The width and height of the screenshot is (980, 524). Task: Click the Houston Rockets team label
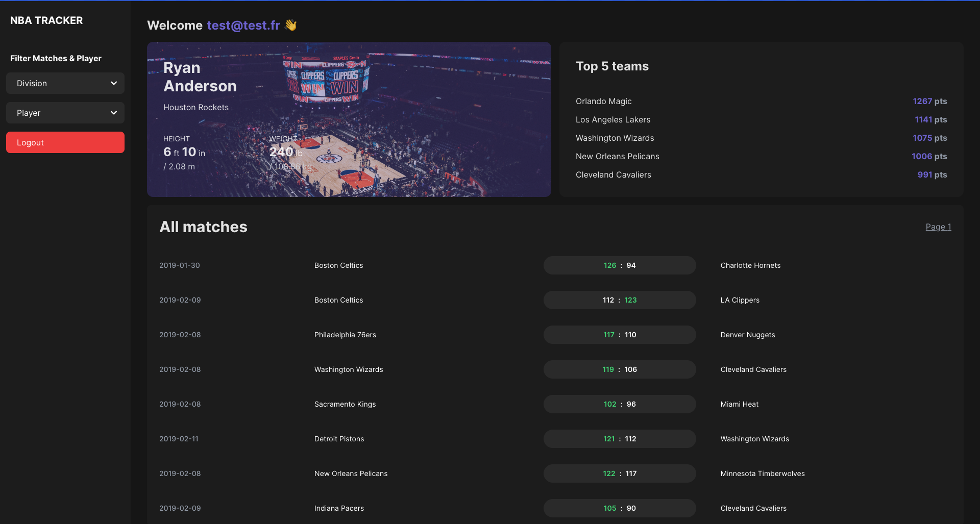[x=196, y=107]
